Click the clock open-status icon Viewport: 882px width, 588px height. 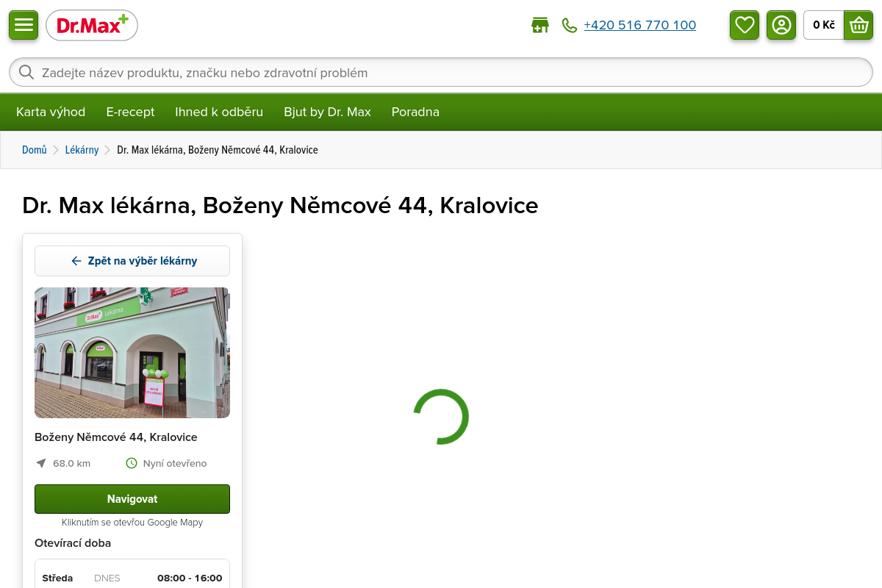coord(132,463)
